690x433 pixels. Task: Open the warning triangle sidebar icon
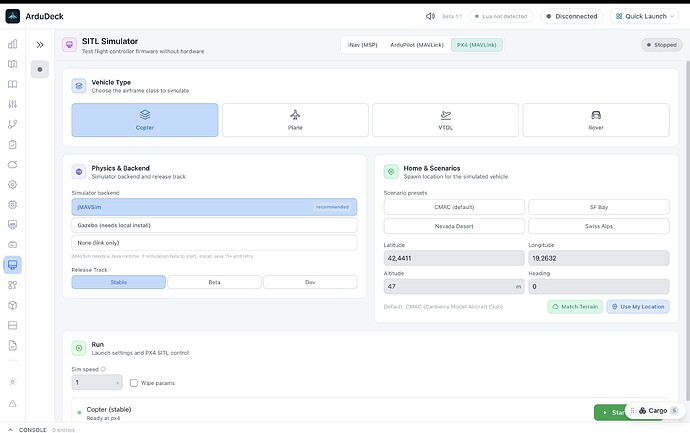tap(13, 404)
